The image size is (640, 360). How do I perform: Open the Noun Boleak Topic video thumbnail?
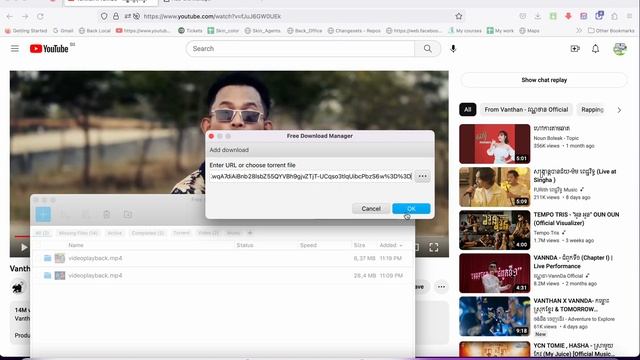point(494,144)
